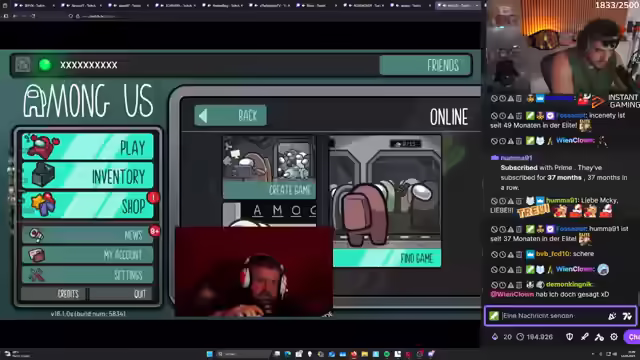Open the moderator sword icon
The width and height of the screenshot is (640, 360).
click(x=584, y=337)
